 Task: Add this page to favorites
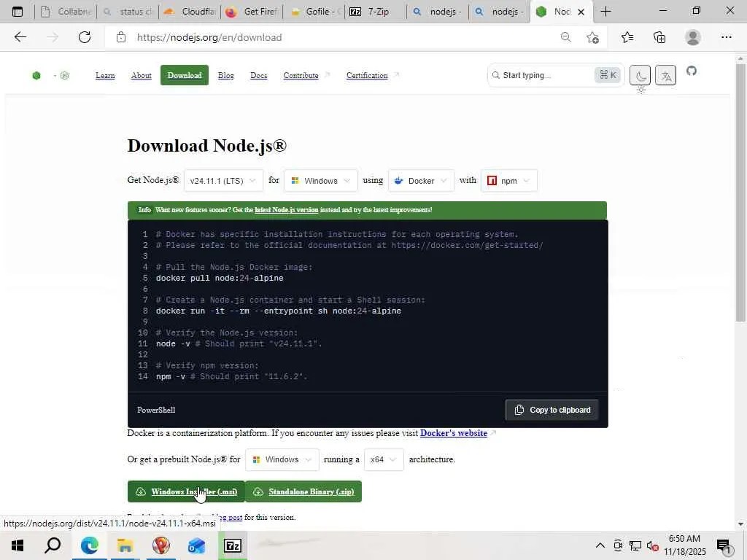[592, 37]
